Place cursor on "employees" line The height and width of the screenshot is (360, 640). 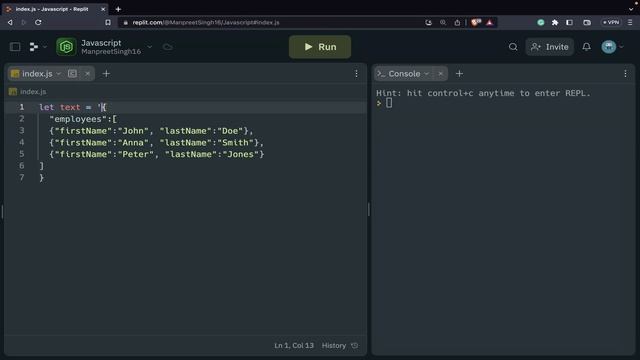[x=83, y=119]
